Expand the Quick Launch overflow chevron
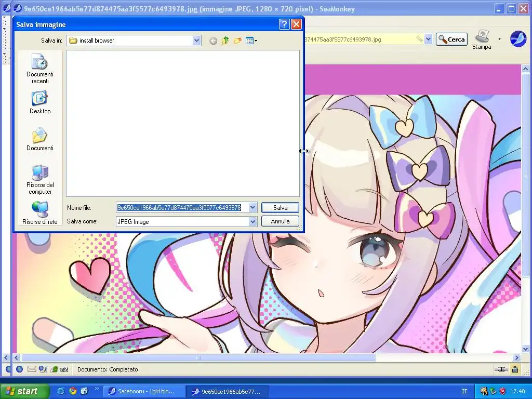Screen dimensions: 532x399 pos(97,389)
